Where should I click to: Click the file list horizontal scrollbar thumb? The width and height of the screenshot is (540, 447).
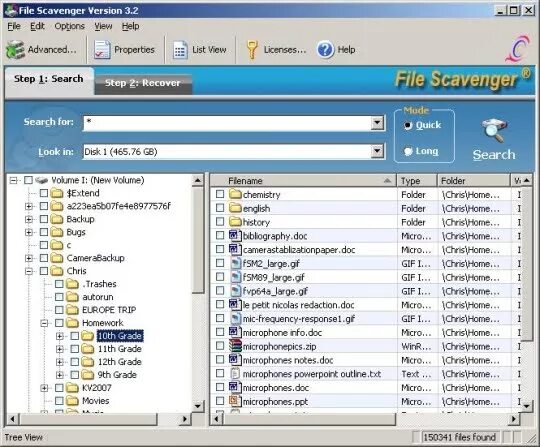(310, 419)
